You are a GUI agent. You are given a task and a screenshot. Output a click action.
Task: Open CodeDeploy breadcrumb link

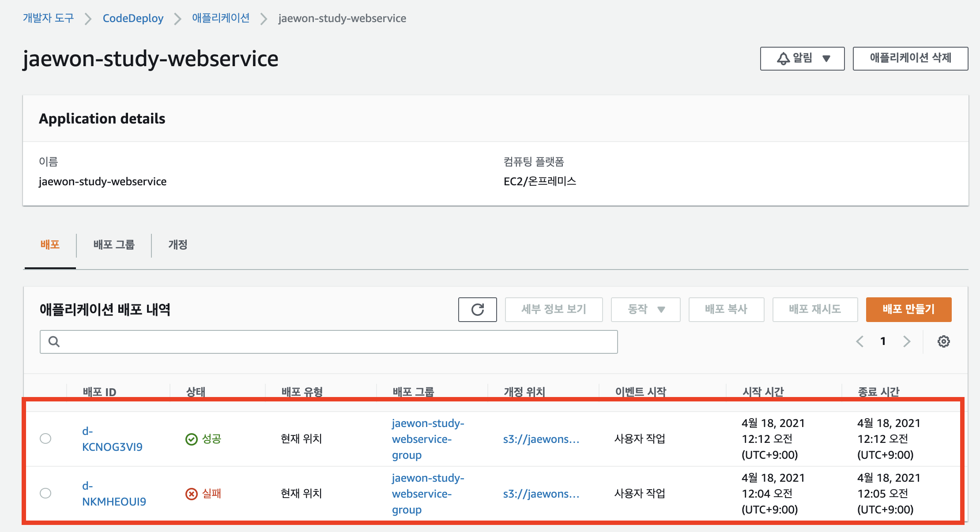pyautogui.click(x=133, y=18)
